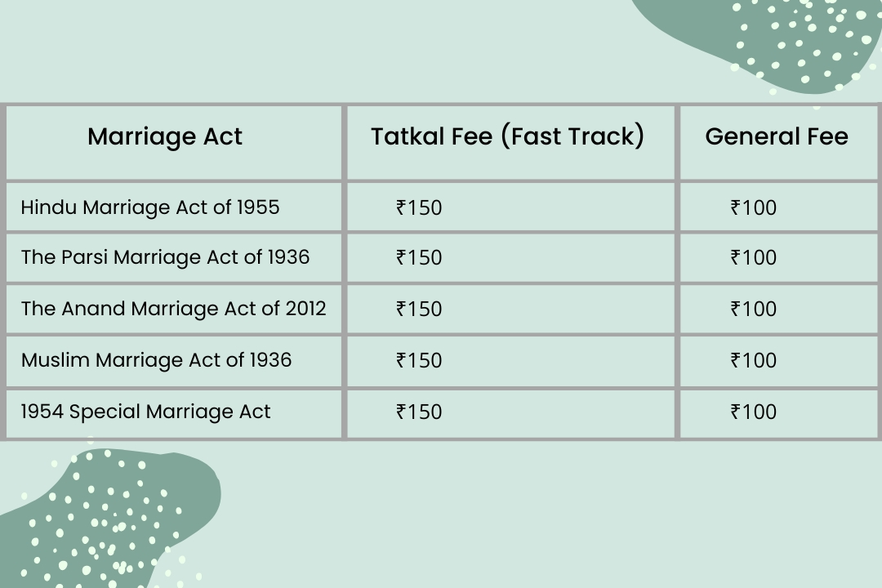Click the Tatkal Fee (Fast Track) header

point(507,136)
